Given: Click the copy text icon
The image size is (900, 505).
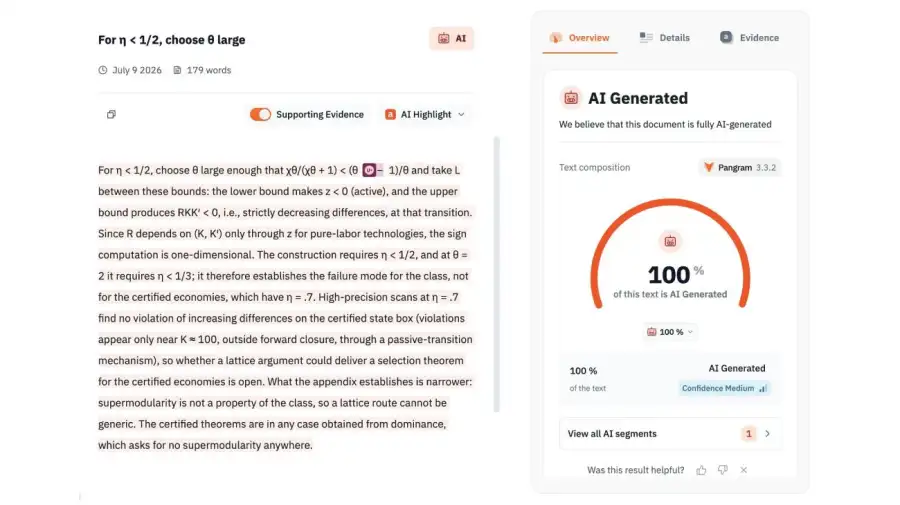Looking at the screenshot, I should (x=111, y=114).
